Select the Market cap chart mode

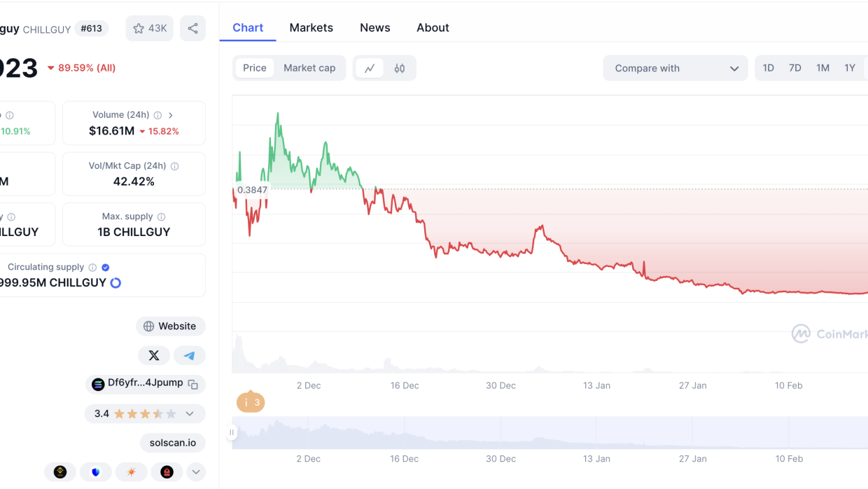click(309, 68)
